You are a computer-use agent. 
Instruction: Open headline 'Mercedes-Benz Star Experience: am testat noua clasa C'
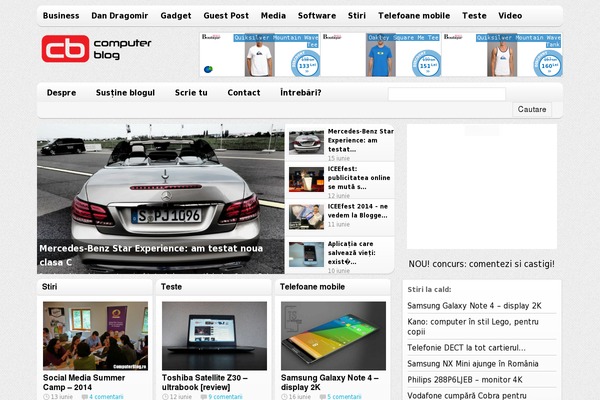tap(151, 255)
